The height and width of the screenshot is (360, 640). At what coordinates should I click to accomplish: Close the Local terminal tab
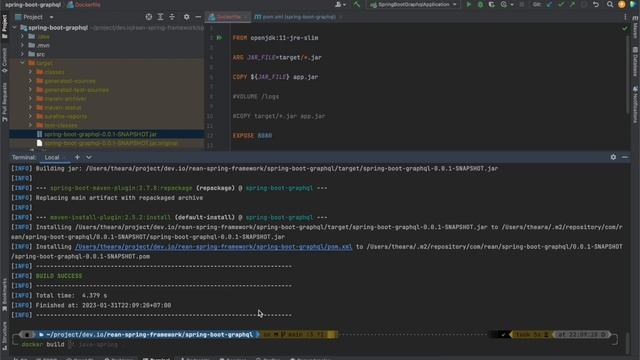point(64,158)
